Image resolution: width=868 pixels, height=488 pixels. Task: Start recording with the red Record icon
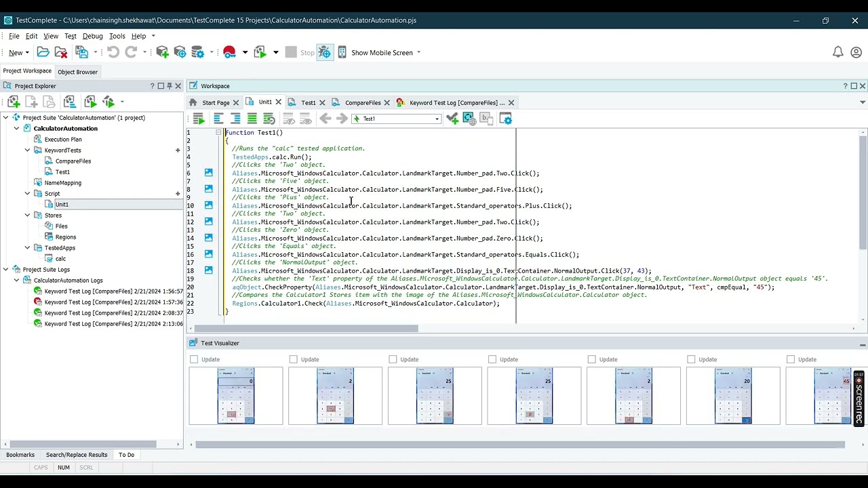pos(229,52)
